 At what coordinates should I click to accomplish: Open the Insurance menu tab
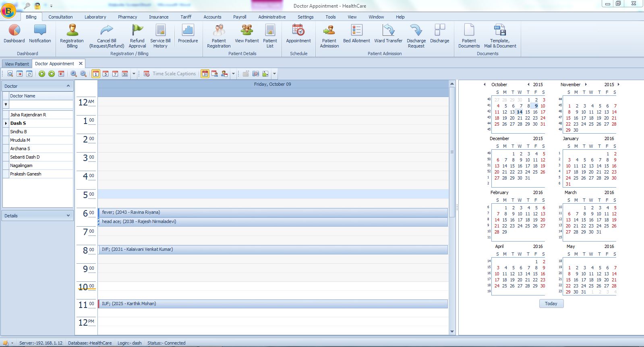coord(159,17)
